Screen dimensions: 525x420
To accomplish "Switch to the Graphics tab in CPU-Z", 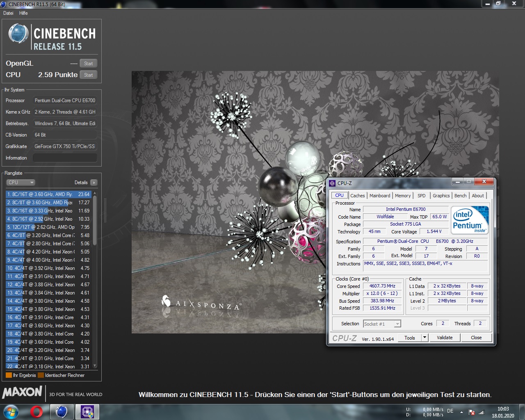I will click(441, 196).
